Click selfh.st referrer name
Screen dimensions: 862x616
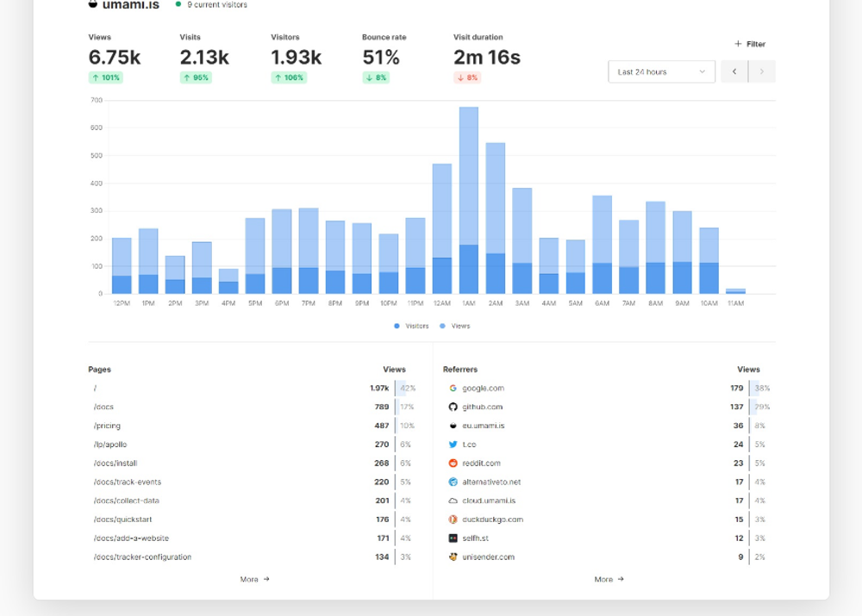click(x=476, y=538)
